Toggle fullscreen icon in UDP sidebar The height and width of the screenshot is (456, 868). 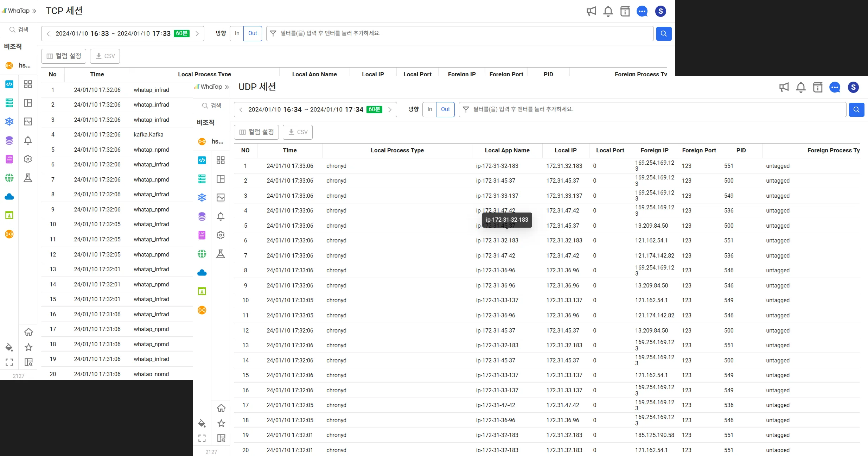point(202,438)
